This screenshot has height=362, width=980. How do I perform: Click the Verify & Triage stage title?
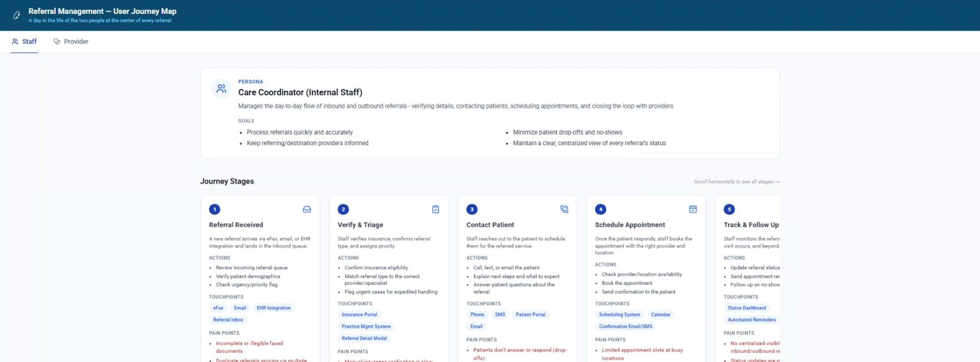click(x=360, y=225)
